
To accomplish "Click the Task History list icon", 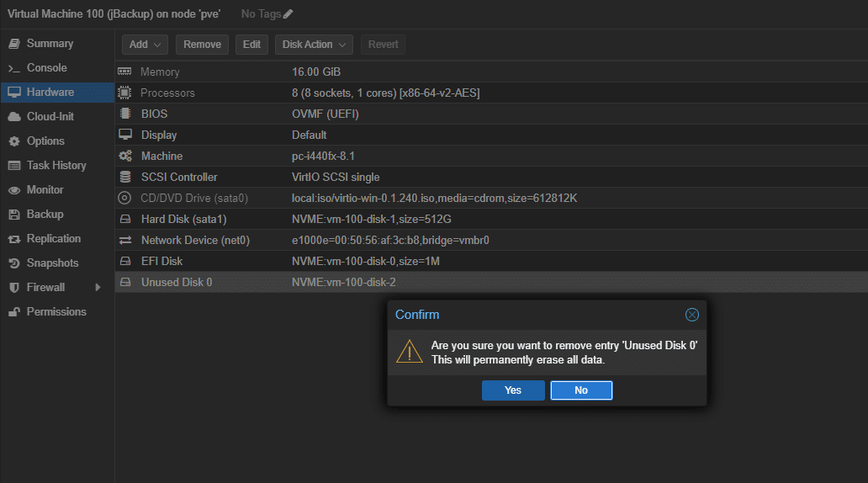I will 14,166.
